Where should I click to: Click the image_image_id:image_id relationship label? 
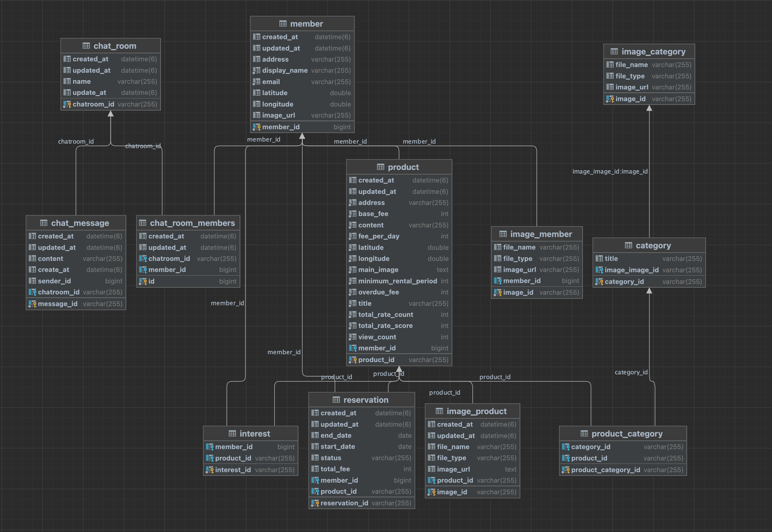point(610,171)
